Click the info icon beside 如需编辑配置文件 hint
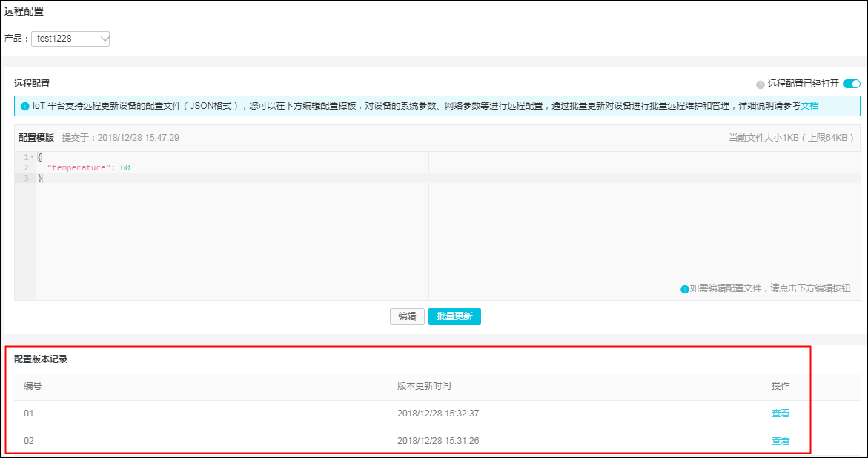The image size is (868, 458). [x=685, y=289]
